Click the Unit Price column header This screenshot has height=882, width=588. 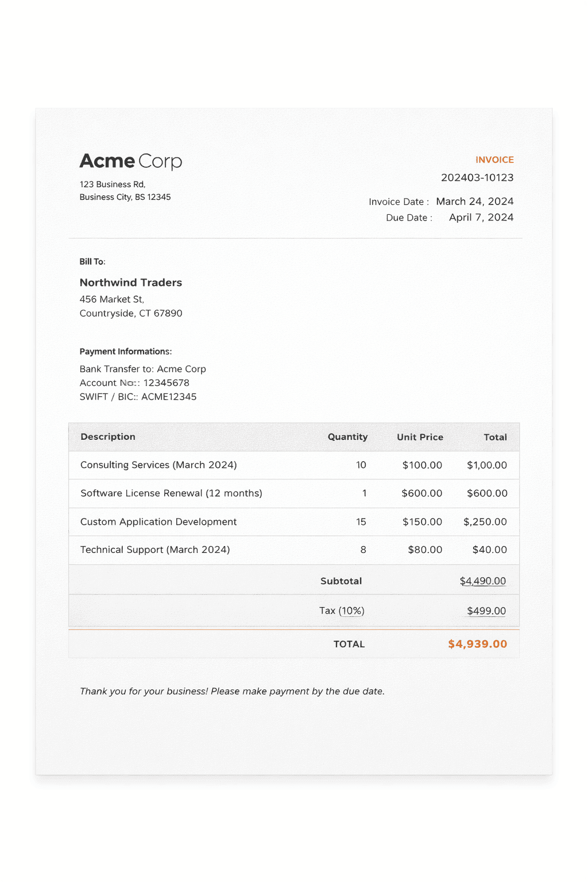(x=420, y=437)
